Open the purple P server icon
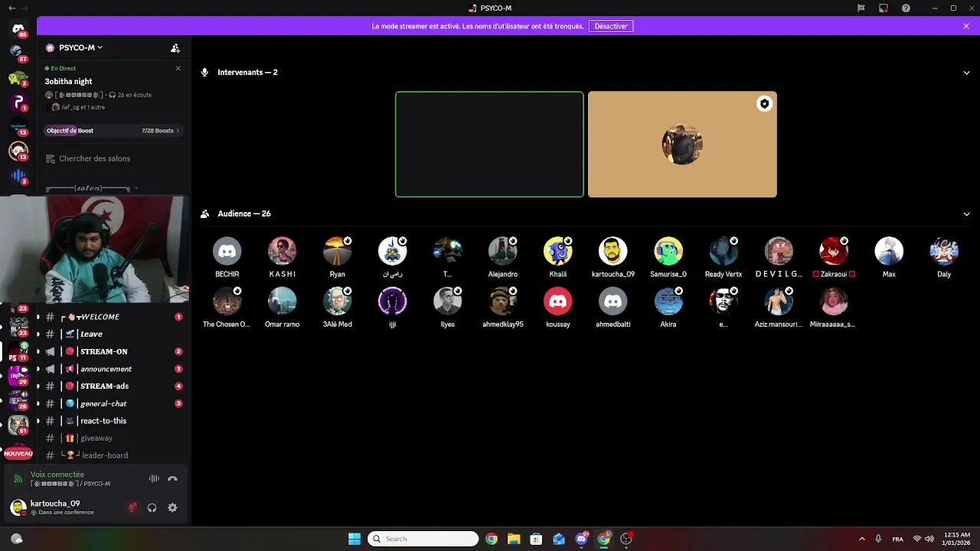This screenshot has width=980, height=551. tap(18, 103)
